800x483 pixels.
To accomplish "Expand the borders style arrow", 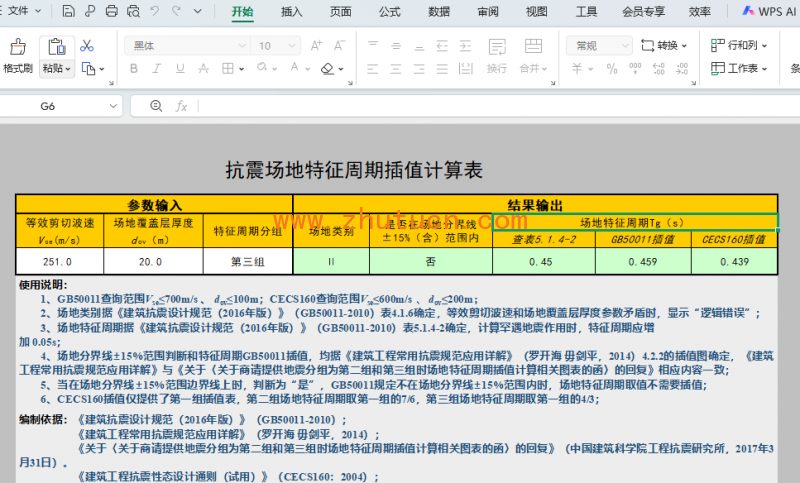I will pyautogui.click(x=241, y=69).
